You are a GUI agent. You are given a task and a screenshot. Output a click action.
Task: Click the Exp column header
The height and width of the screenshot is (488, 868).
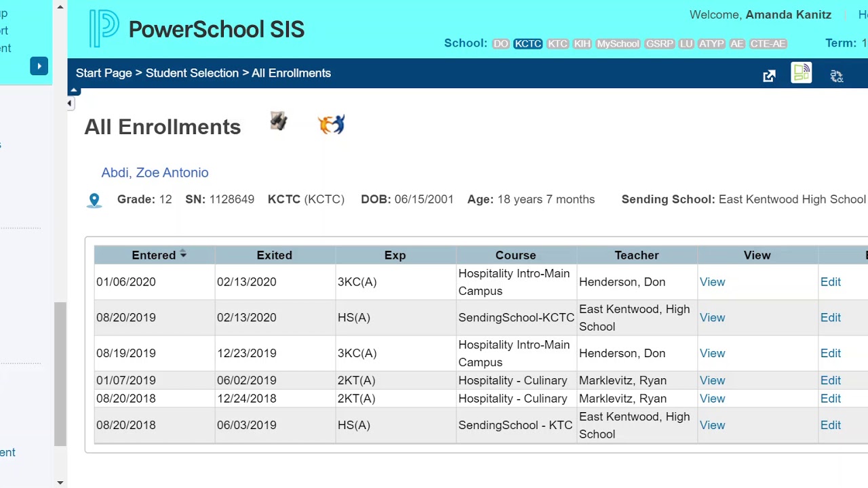click(395, 255)
